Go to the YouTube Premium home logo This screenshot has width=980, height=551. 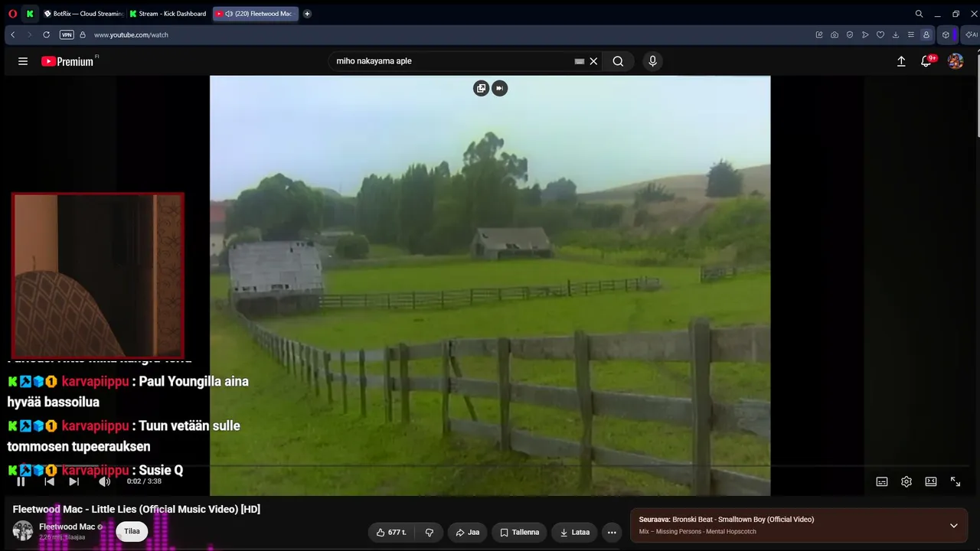(67, 61)
